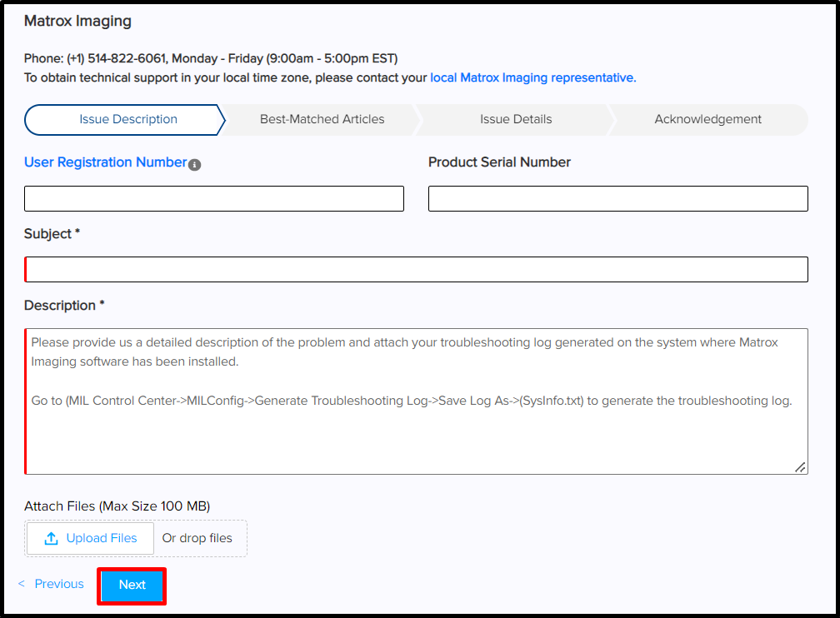Click the Previous navigation button

click(x=58, y=584)
